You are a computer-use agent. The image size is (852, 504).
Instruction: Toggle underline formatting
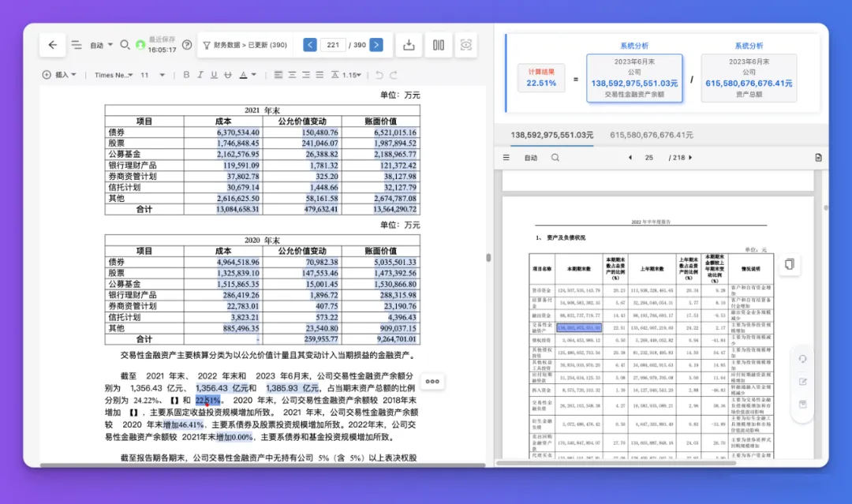coord(214,75)
